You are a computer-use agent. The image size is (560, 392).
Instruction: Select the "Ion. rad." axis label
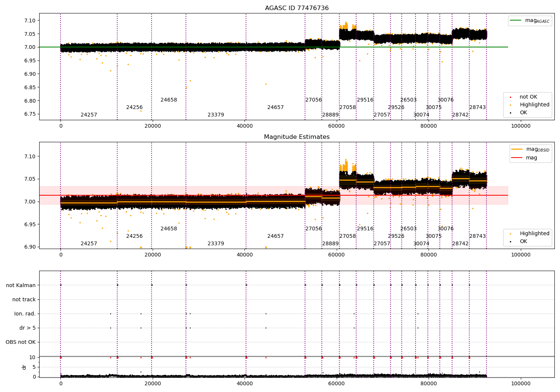25,314
